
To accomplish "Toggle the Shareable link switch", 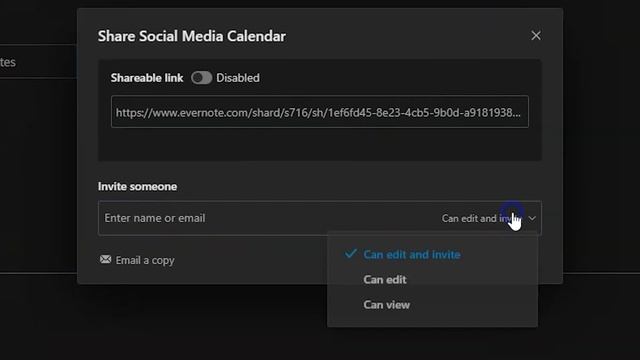I will pyautogui.click(x=201, y=78).
